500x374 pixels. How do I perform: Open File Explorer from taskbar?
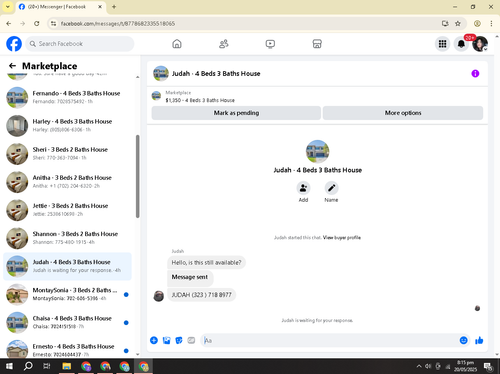pos(67,366)
